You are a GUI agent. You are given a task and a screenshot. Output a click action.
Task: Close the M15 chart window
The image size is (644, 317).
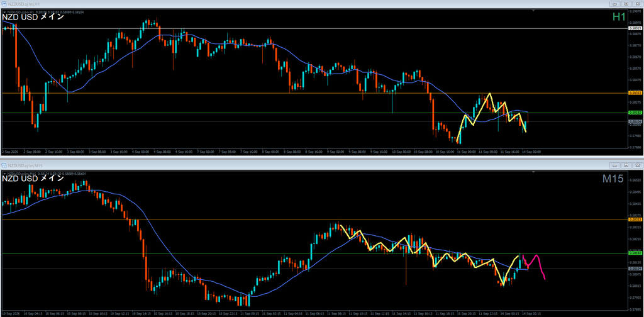click(636, 165)
